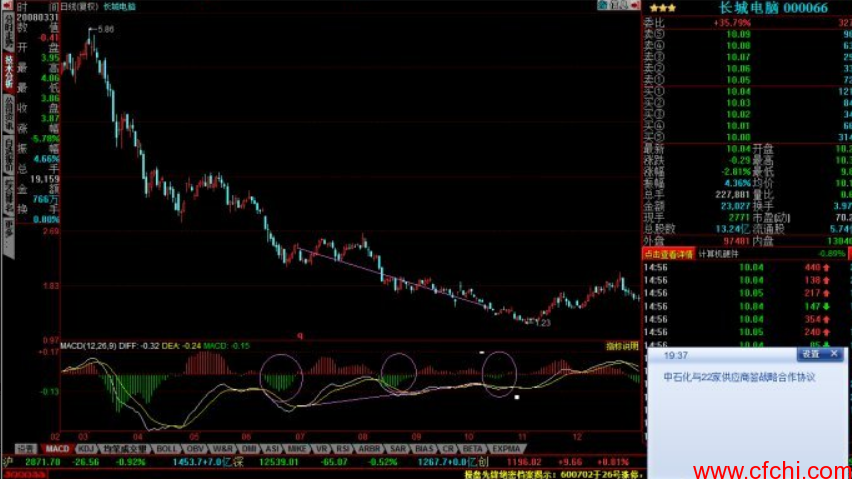Close the 19:37 news popup
This screenshot has height=479, width=852.
(835, 354)
